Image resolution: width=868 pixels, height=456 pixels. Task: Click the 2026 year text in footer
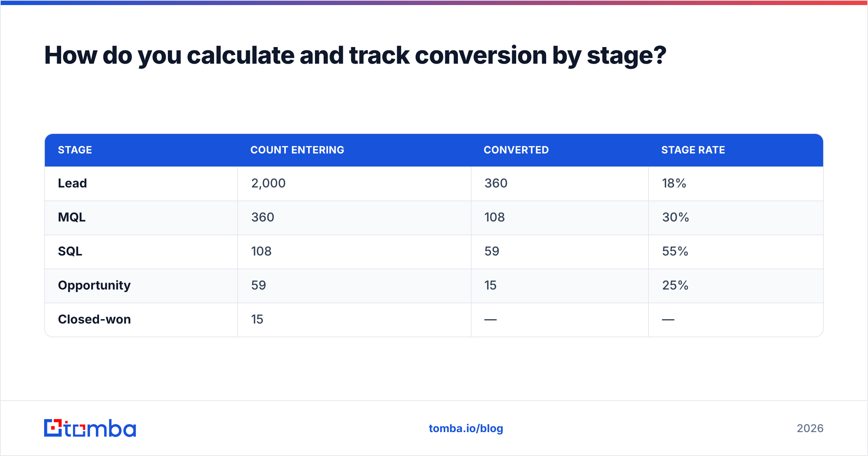point(810,428)
